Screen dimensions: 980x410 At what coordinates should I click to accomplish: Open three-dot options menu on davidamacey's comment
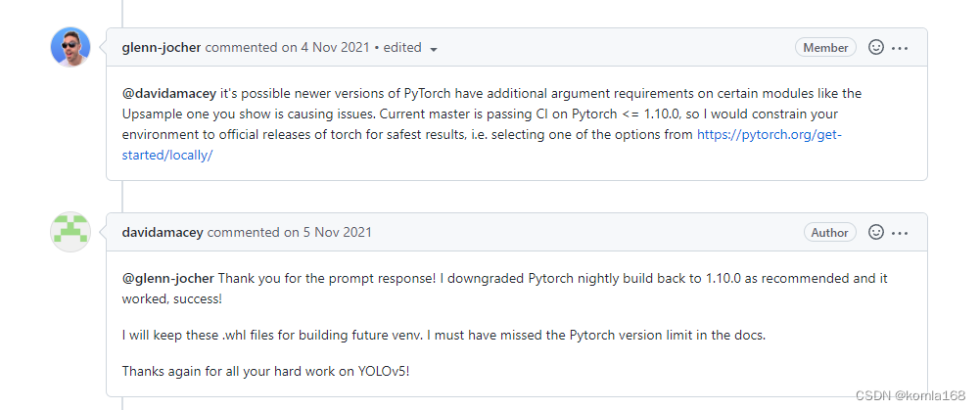(x=900, y=232)
